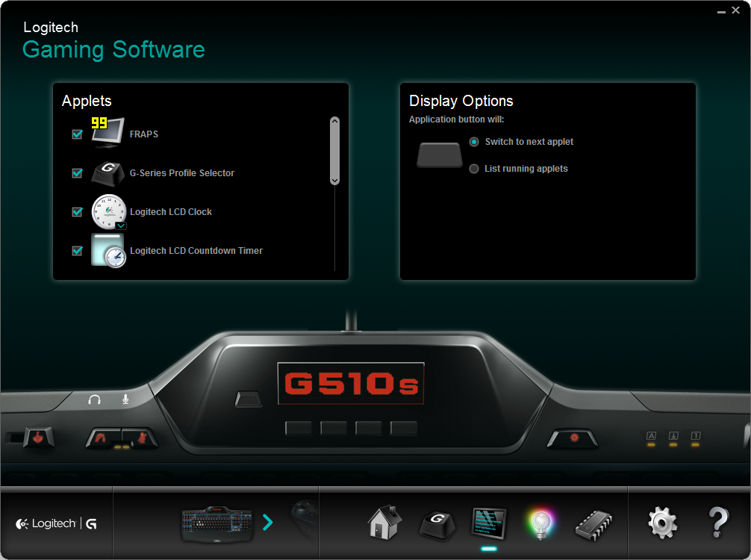The image size is (751, 560).
Task: Click the Logitech G logo
Action: tap(56, 523)
